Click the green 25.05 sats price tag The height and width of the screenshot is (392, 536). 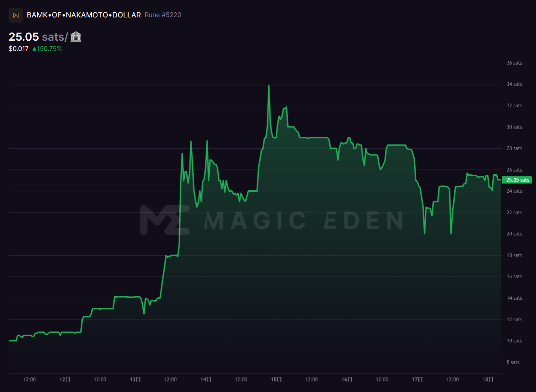(x=517, y=180)
